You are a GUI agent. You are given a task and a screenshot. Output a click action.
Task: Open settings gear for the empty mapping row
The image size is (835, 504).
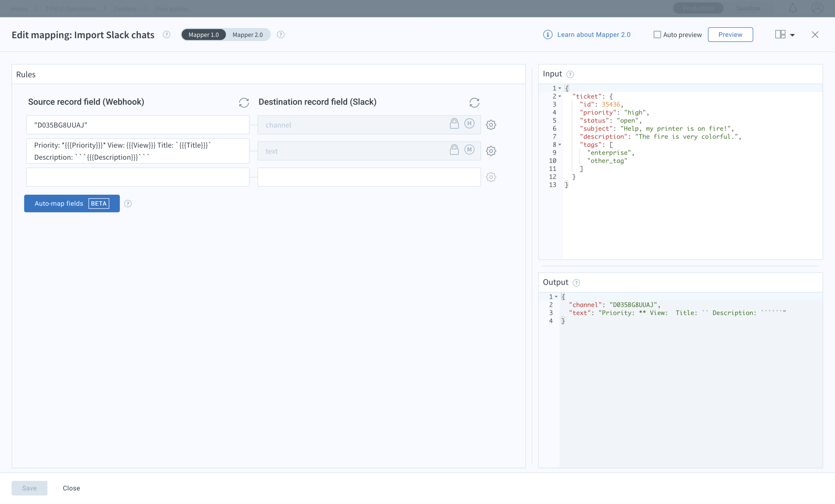click(491, 177)
